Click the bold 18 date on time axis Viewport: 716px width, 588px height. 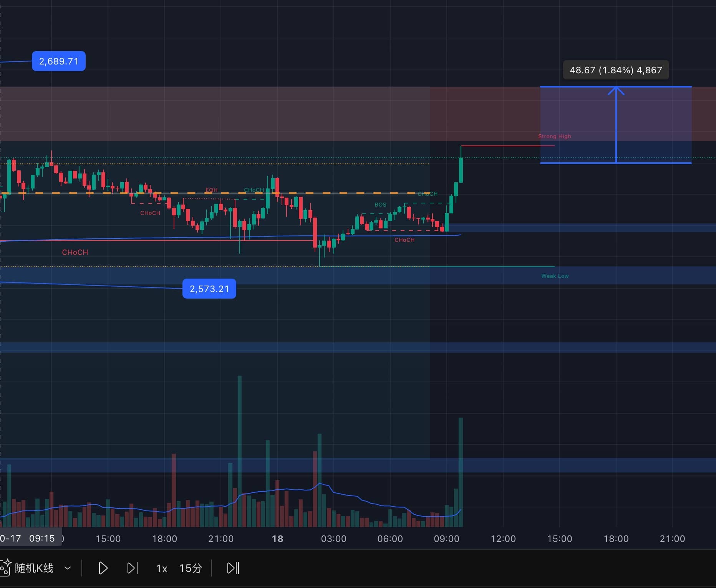point(277,539)
